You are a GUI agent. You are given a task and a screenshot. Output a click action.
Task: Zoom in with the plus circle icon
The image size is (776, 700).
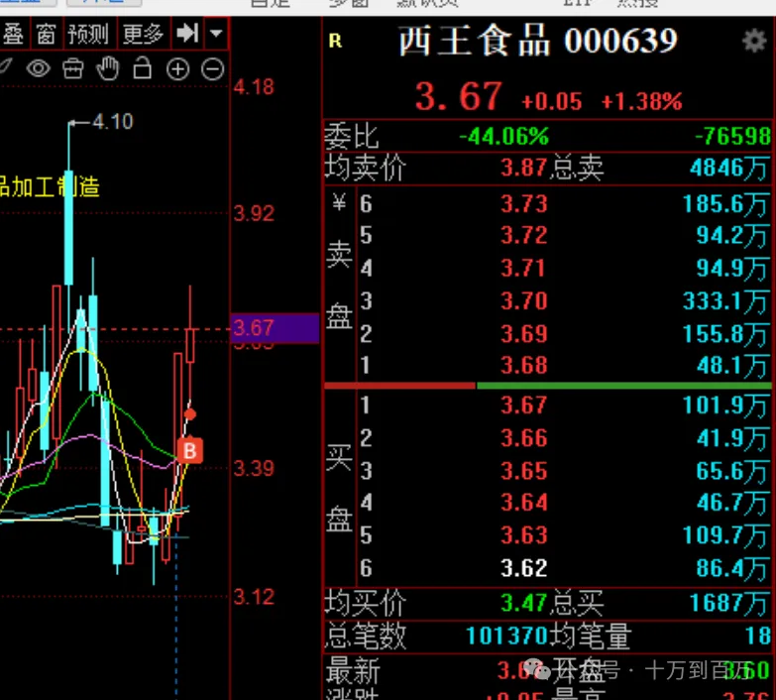point(177,68)
